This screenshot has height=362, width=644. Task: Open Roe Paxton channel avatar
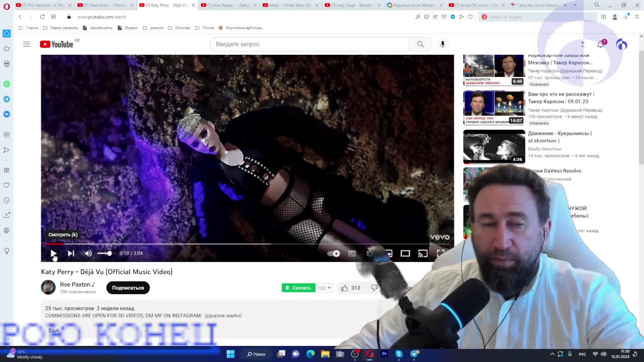pos(48,288)
